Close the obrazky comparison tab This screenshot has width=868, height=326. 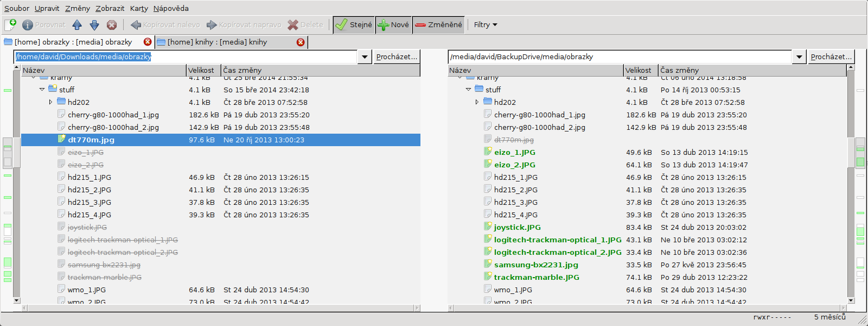coord(148,42)
